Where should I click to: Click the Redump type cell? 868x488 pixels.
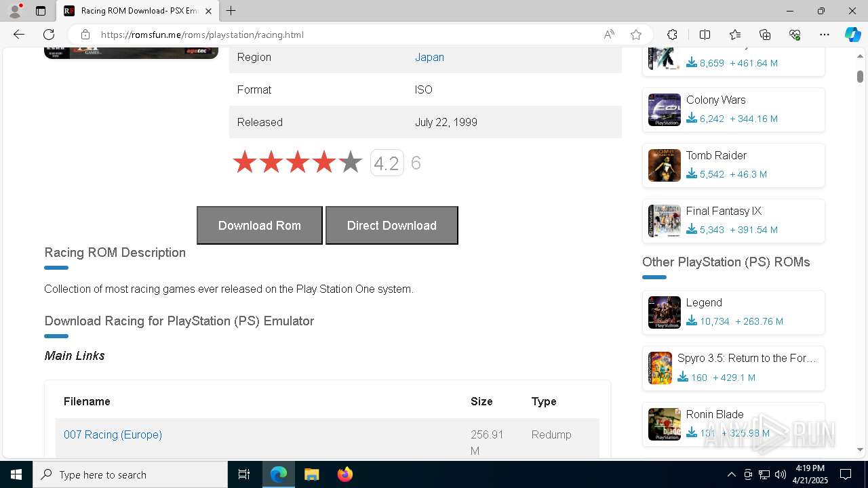[x=551, y=434]
